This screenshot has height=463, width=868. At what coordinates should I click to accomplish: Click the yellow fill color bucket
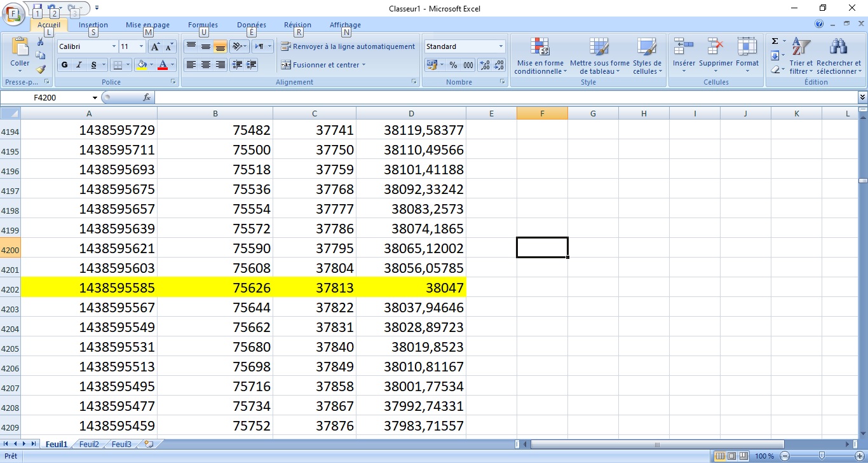click(x=142, y=65)
